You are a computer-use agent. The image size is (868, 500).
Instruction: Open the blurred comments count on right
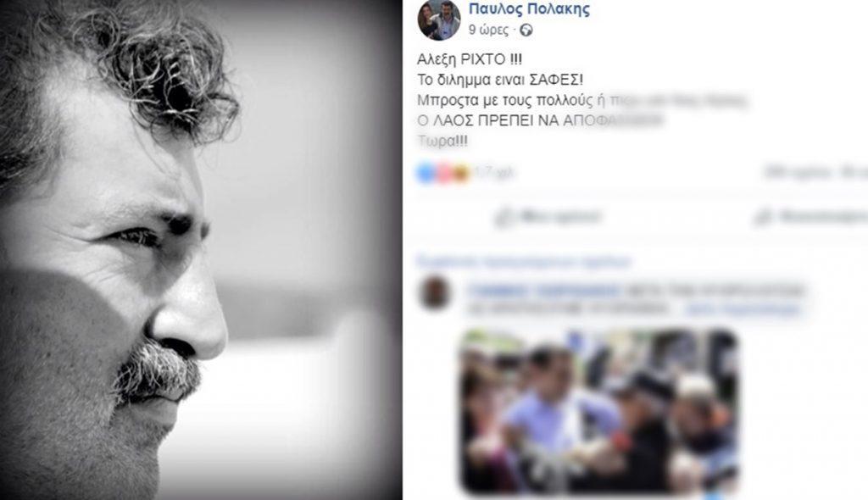pos(798,173)
